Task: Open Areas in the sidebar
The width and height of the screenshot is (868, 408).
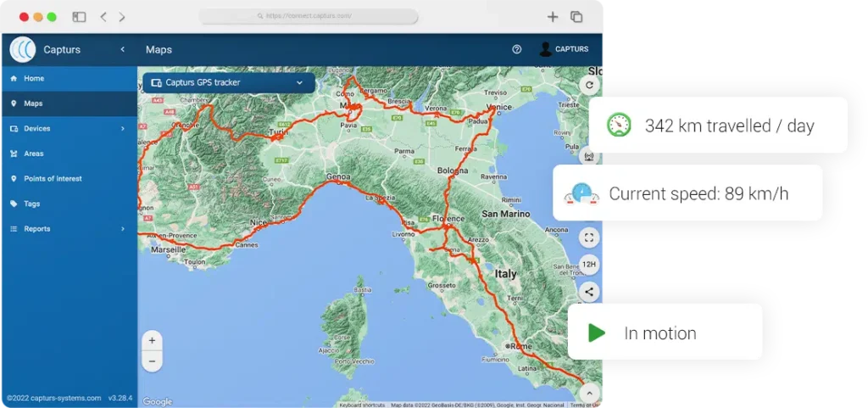Action: click(x=70, y=154)
